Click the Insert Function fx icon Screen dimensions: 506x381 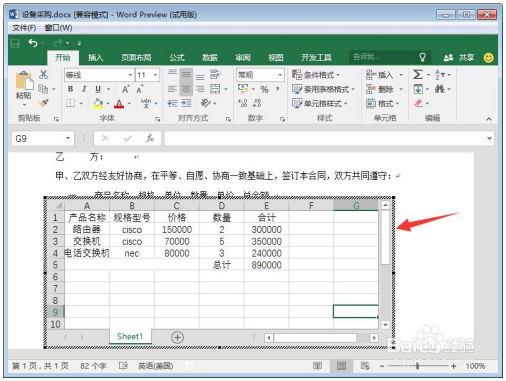(150, 138)
